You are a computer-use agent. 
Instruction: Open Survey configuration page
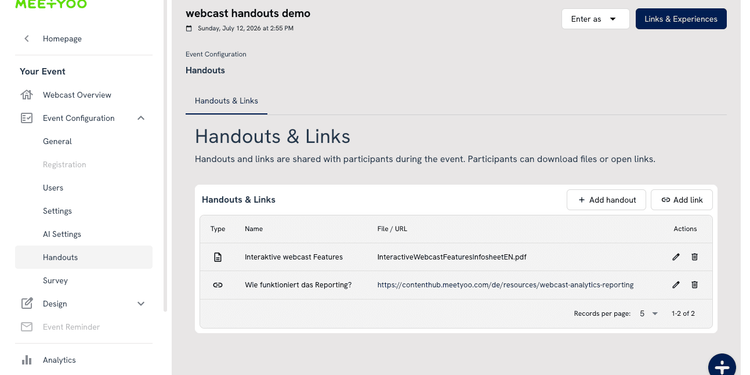coord(55,281)
